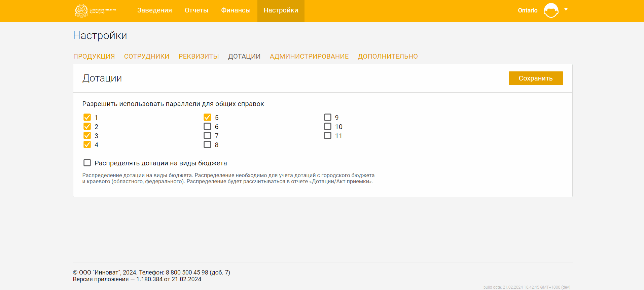Open the Заведения menu
Image resolution: width=644 pixels, height=290 pixels.
(154, 10)
